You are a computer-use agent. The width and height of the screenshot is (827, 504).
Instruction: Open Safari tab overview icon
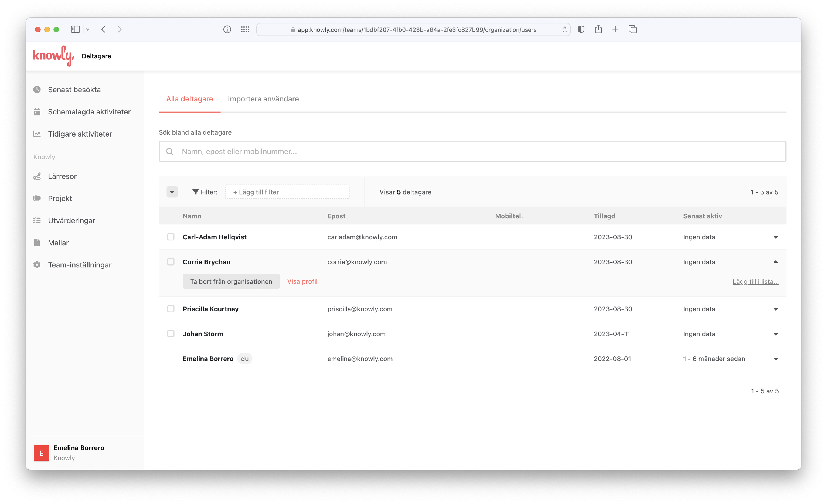click(632, 29)
